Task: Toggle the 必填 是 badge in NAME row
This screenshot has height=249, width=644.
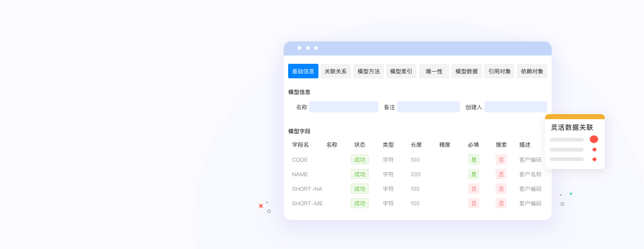Action: 473,174
